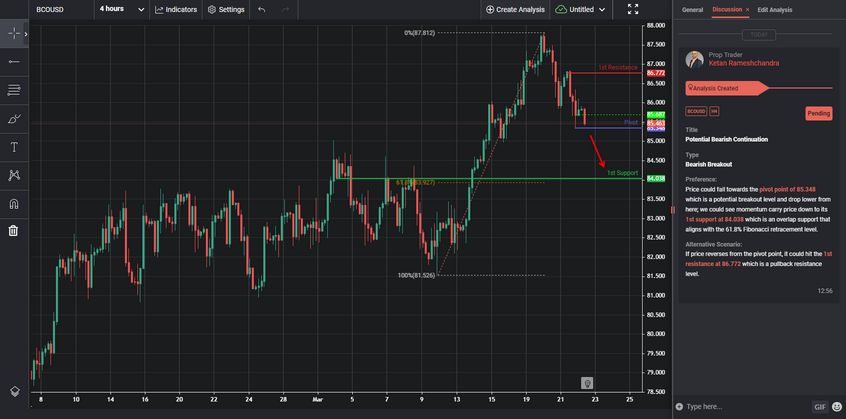Click Create Analysis button
This screenshot has height=419, width=846.
point(515,10)
